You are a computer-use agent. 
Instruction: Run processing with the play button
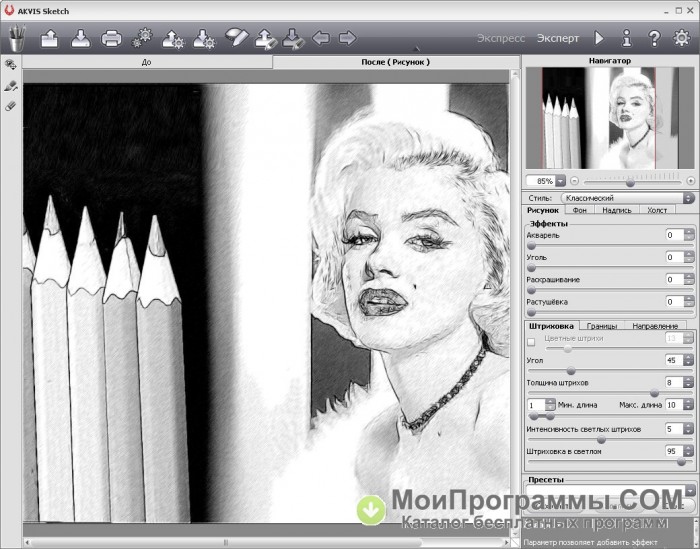pyautogui.click(x=599, y=38)
